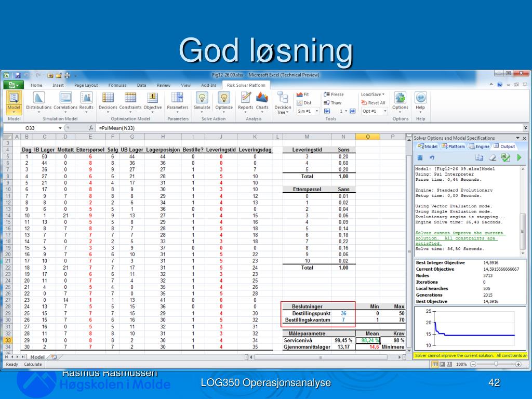The image size is (532, 399).
Task: Click the zoom in plus button
Action: click(x=518, y=364)
